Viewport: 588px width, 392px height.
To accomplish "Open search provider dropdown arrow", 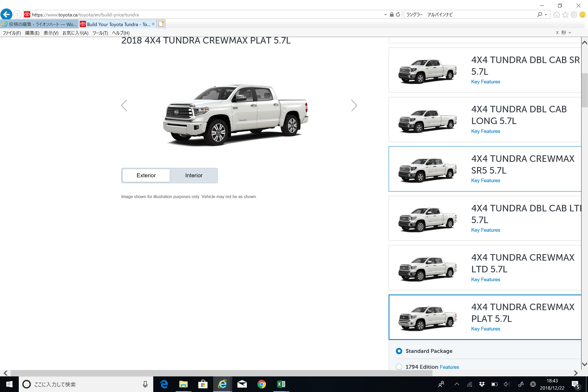I will pos(546,15).
